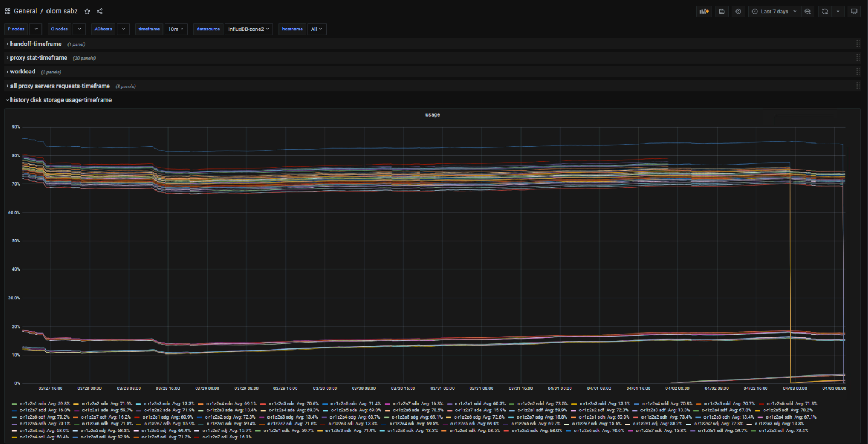Toggle c-r1z2s1 sdc series in legend

pyautogui.click(x=33, y=404)
